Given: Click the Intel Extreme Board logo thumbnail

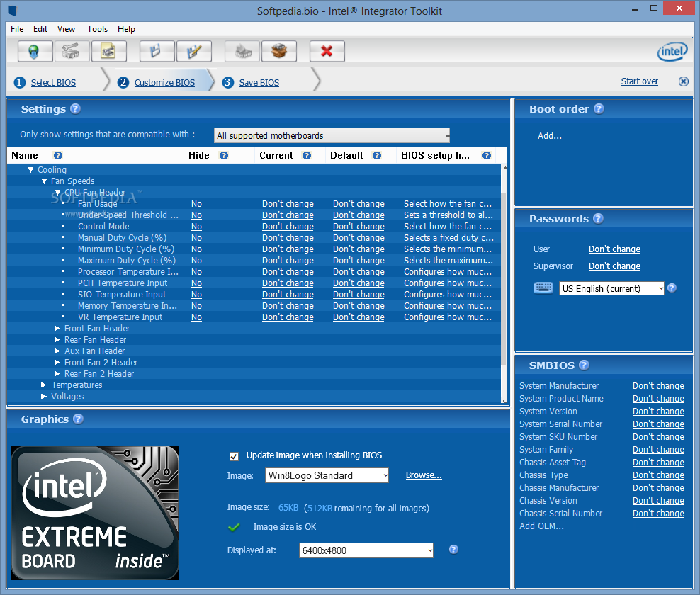Looking at the screenshot, I should [x=95, y=512].
